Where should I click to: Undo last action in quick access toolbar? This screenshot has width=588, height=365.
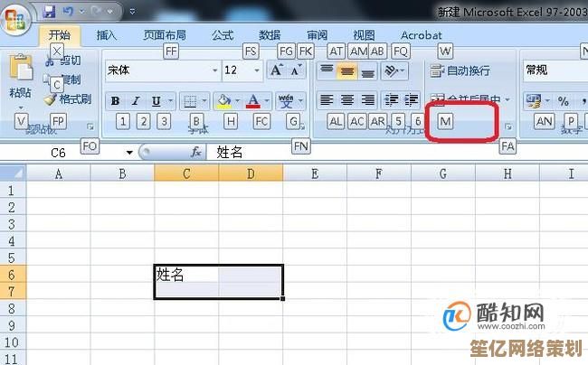coord(68,12)
